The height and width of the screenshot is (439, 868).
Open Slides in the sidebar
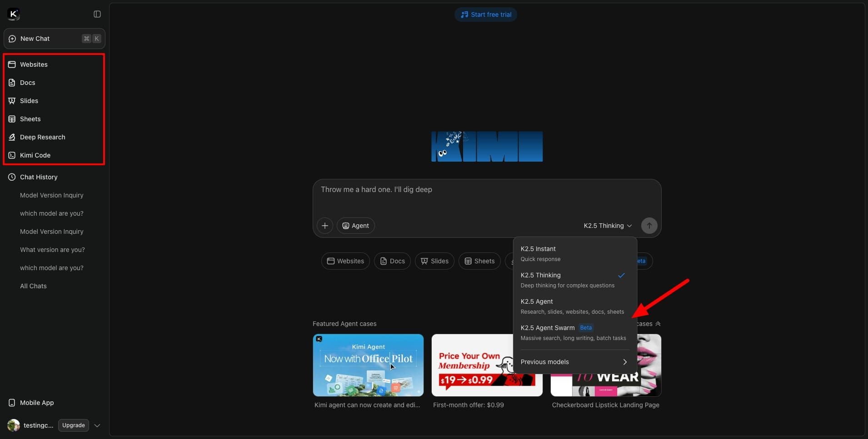coord(55,101)
